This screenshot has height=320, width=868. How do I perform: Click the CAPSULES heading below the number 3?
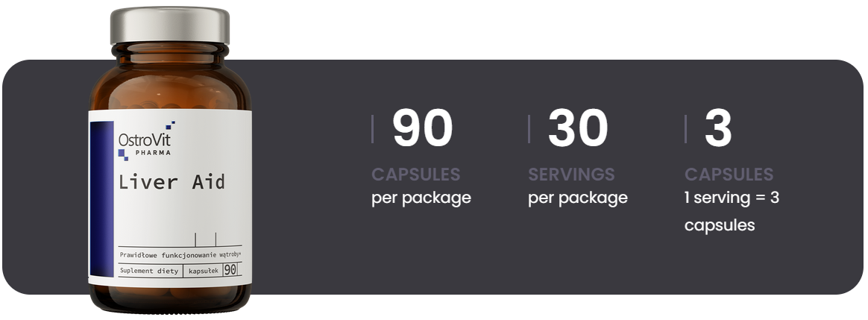(729, 175)
